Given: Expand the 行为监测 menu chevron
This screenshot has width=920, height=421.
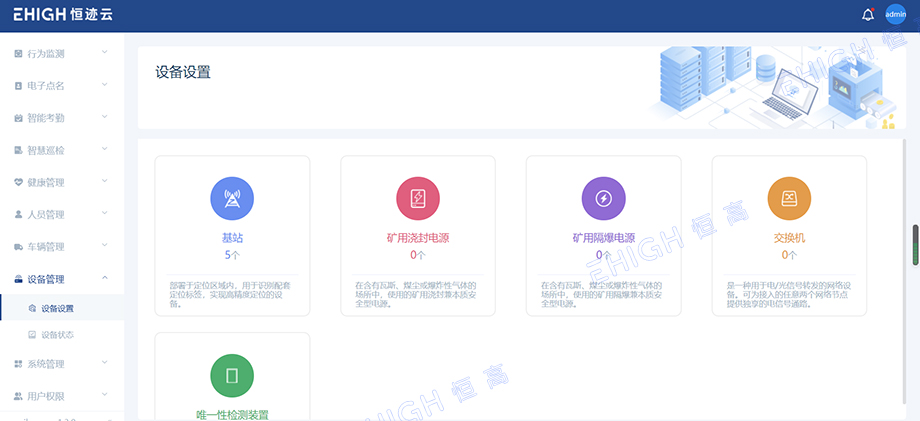Looking at the screenshot, I should [x=105, y=53].
